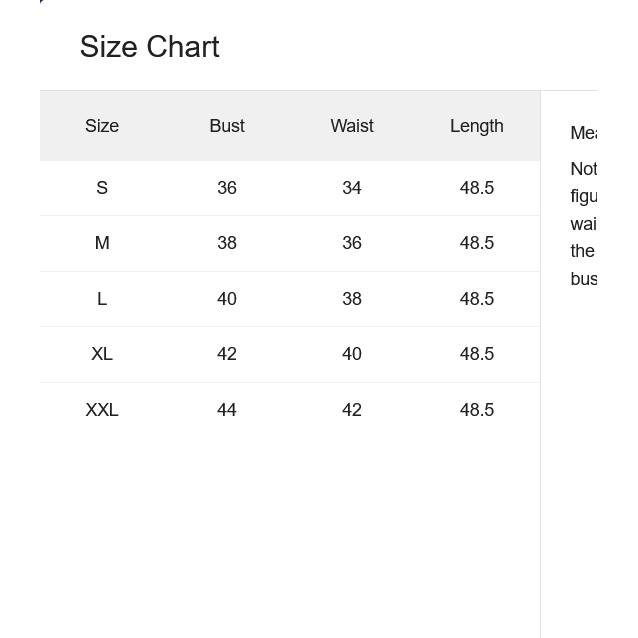Select the M size row label

point(102,243)
